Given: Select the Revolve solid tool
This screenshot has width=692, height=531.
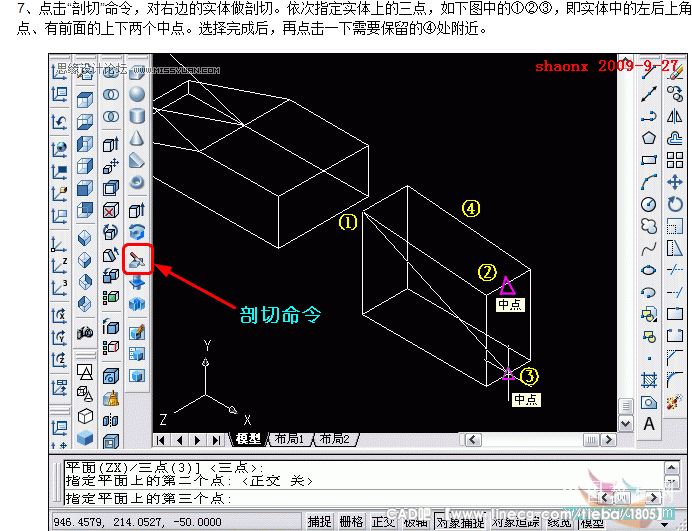Looking at the screenshot, I should click(137, 232).
